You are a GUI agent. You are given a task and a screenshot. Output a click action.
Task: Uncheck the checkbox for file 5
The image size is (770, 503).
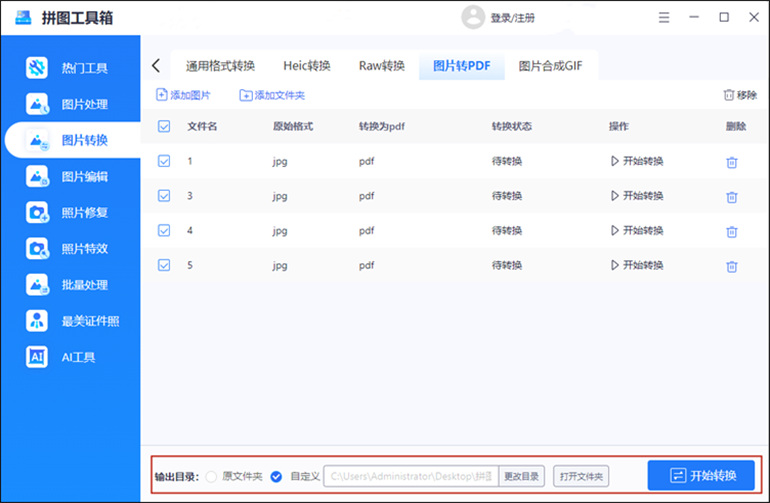tap(164, 265)
